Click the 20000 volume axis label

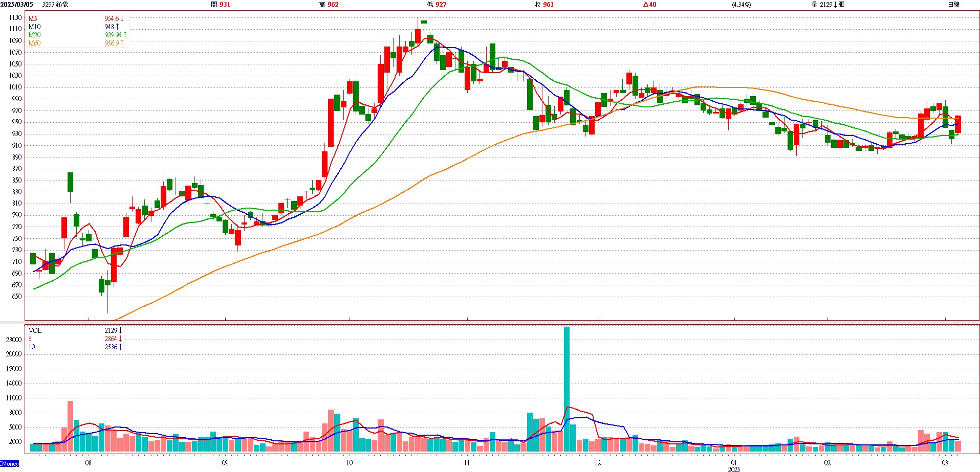14,354
